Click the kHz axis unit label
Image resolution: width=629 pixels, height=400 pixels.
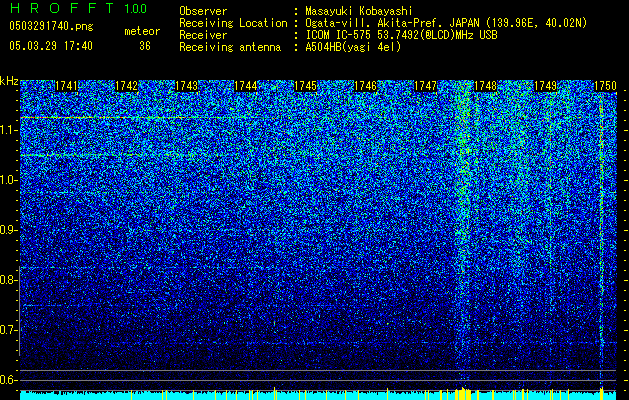(9, 81)
